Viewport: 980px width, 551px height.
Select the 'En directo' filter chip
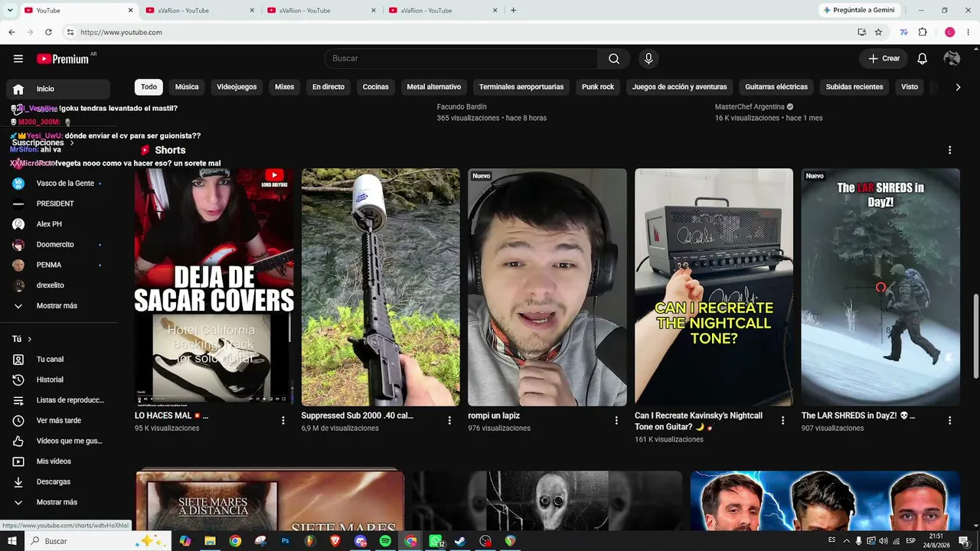tap(328, 87)
